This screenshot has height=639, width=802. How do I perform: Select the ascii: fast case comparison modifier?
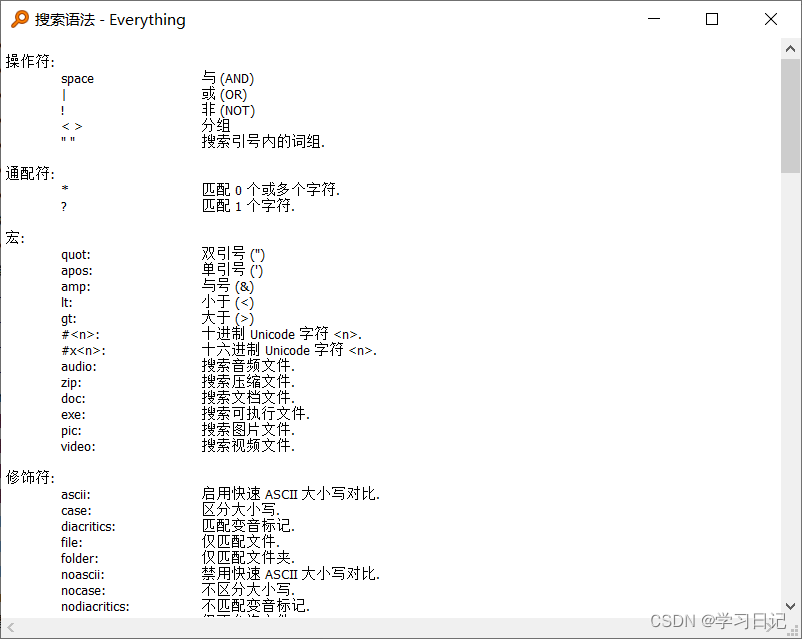point(74,493)
